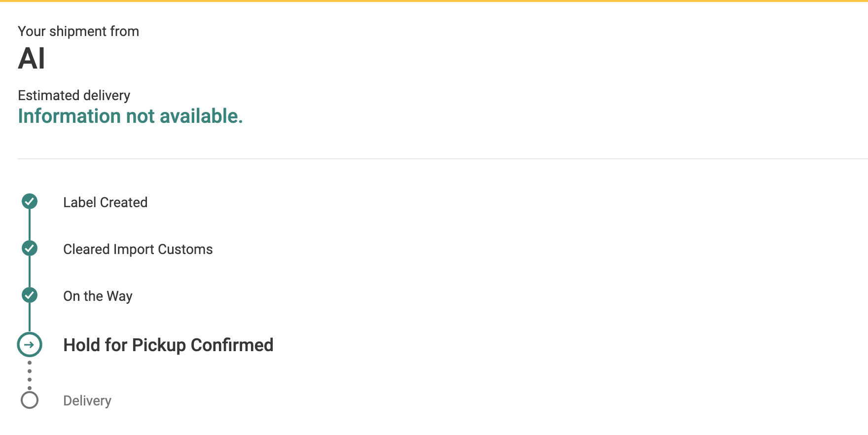
Task: Select the On the Way step label
Action: (98, 296)
